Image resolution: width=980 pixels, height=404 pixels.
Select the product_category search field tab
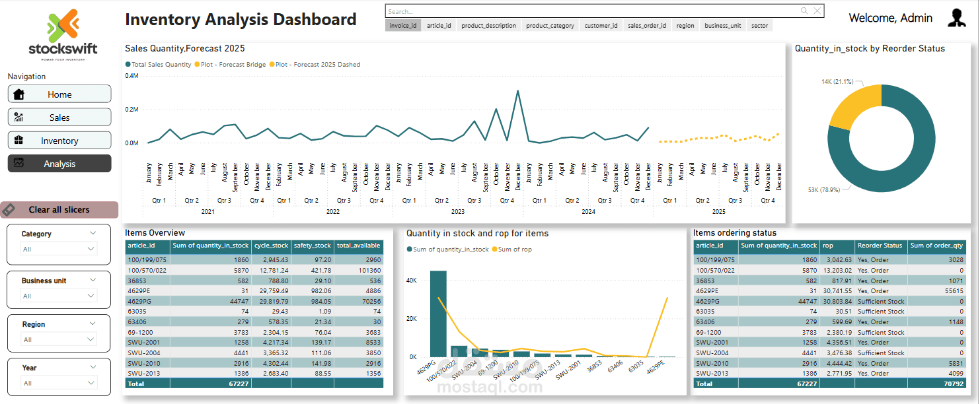coord(550,26)
